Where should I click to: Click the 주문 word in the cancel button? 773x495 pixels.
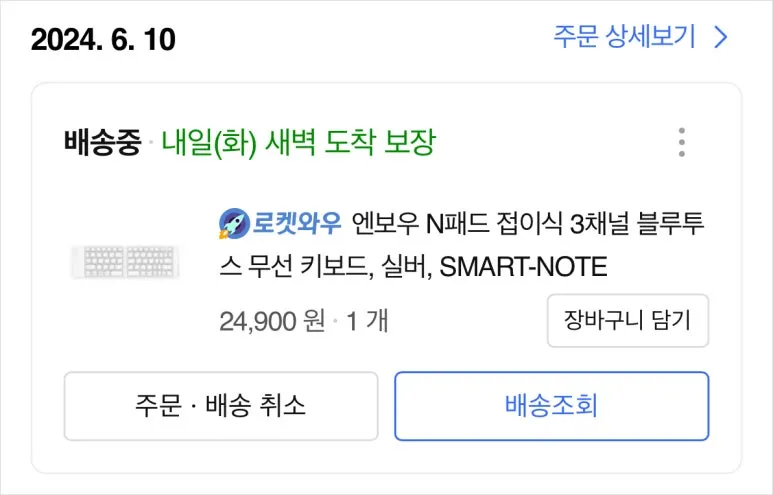click(x=155, y=406)
